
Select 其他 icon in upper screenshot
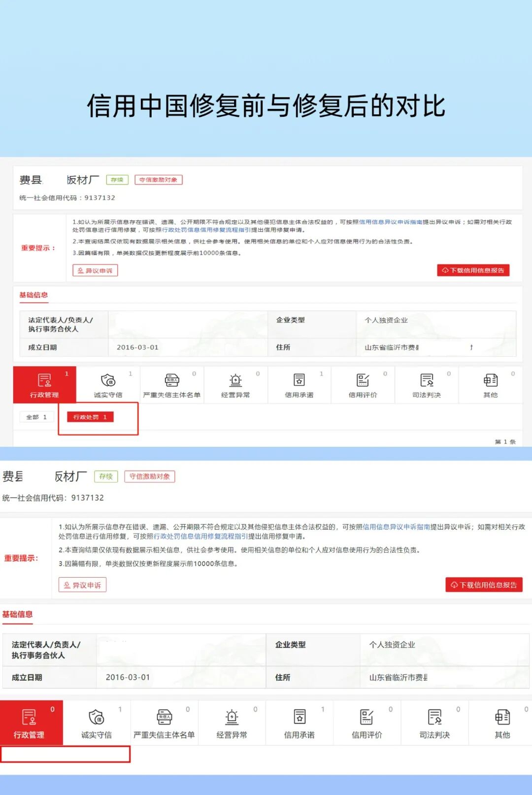point(491,380)
